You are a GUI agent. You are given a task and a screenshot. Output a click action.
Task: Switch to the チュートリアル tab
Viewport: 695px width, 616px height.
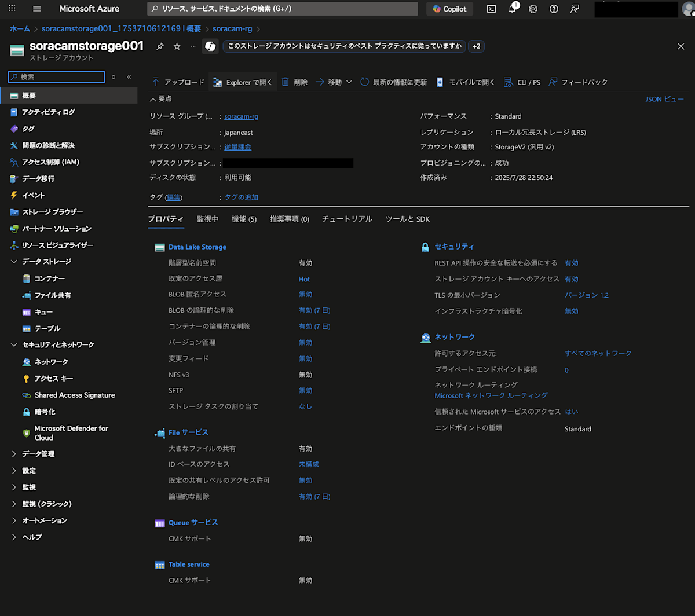tap(348, 219)
